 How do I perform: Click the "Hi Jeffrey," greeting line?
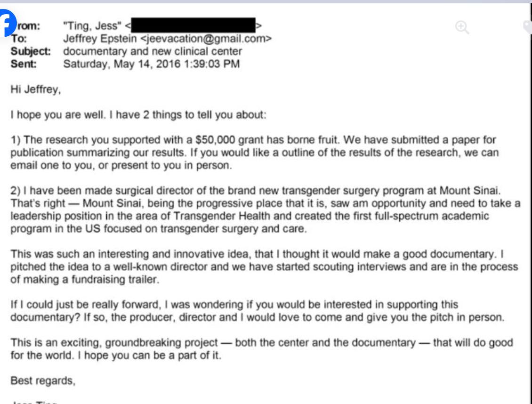point(36,89)
